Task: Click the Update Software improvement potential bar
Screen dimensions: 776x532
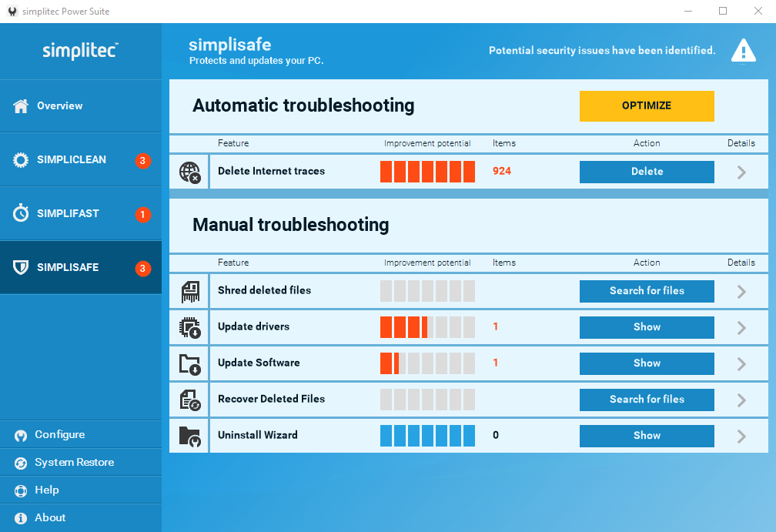Action: (x=427, y=363)
